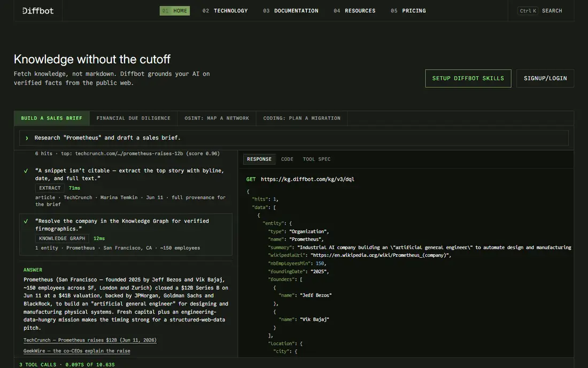Viewport: 588px width, 368px height.
Task: Click Setup Diffbot Skills button
Action: coord(468,79)
